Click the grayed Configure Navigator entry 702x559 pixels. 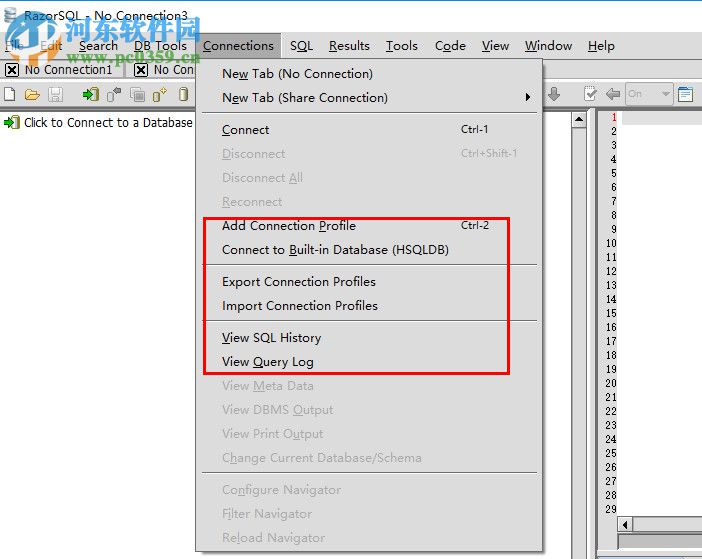coord(369,490)
